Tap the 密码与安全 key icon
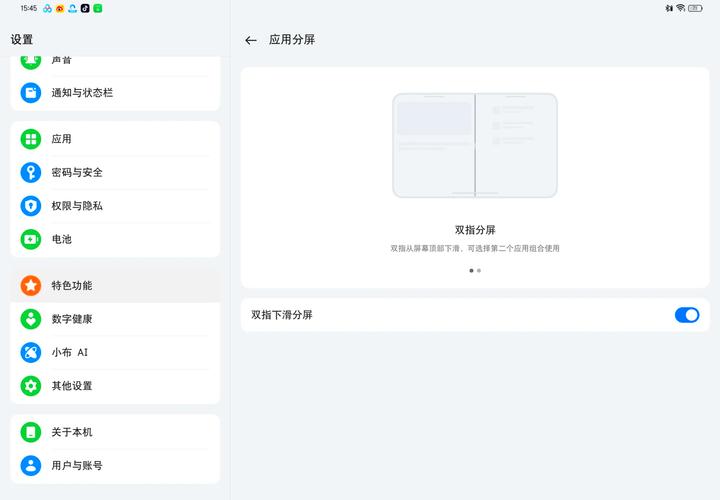Viewport: 720px width, 500px height. tap(31, 173)
